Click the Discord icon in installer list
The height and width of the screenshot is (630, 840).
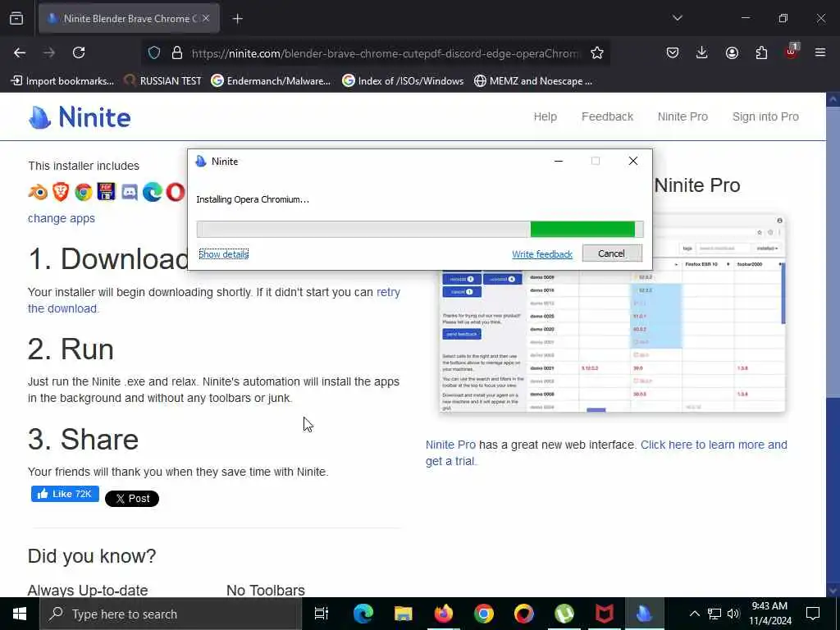pos(129,192)
